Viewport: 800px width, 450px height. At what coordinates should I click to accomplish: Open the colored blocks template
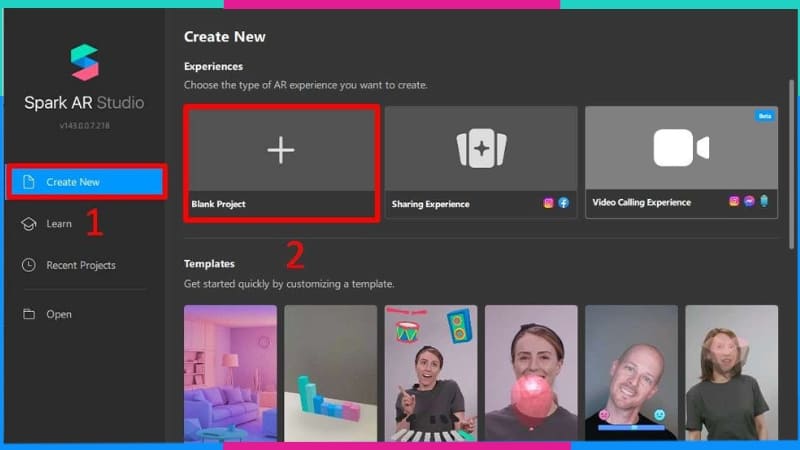click(331, 373)
